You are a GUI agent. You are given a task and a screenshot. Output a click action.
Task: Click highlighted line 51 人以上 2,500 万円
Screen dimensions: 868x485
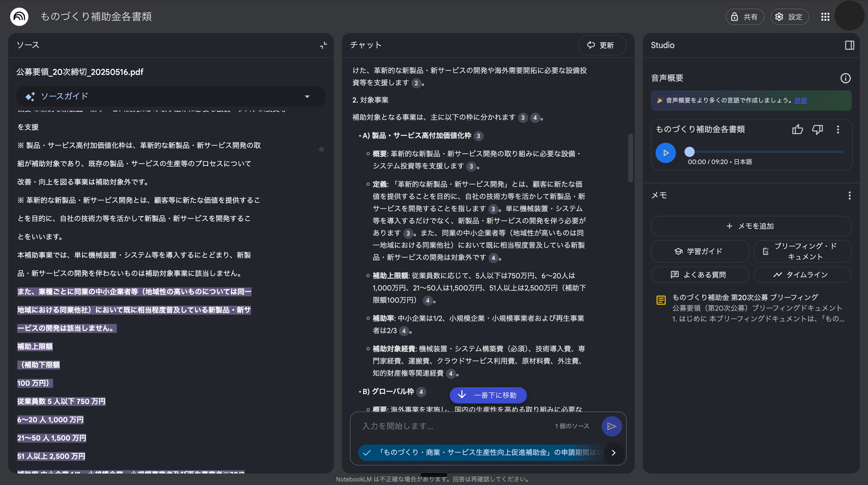(x=51, y=456)
